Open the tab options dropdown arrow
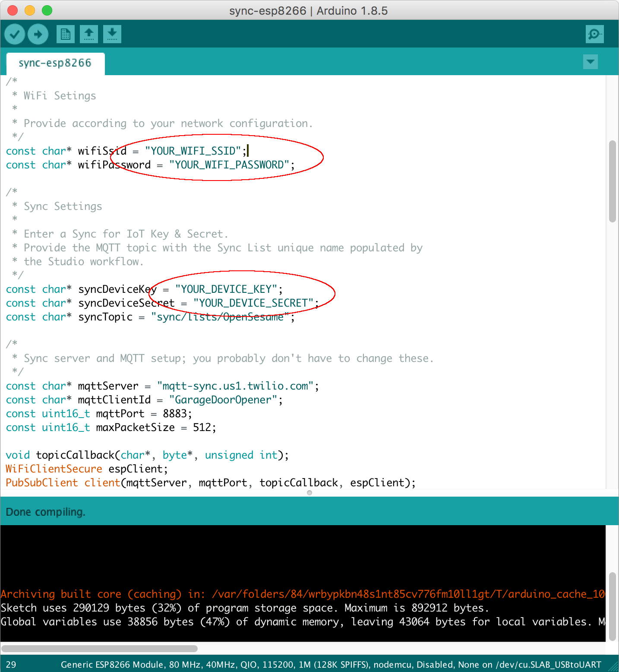This screenshot has width=619, height=672. click(x=590, y=62)
